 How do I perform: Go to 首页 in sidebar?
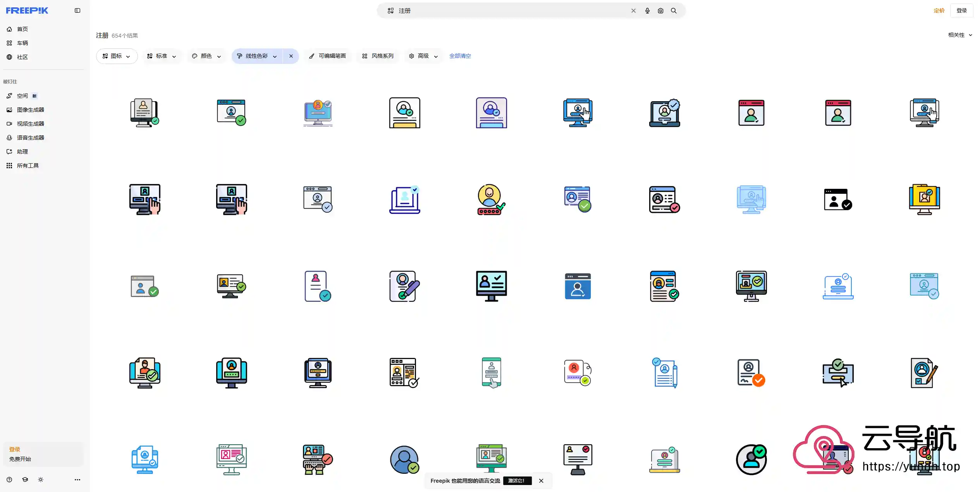pyautogui.click(x=22, y=29)
